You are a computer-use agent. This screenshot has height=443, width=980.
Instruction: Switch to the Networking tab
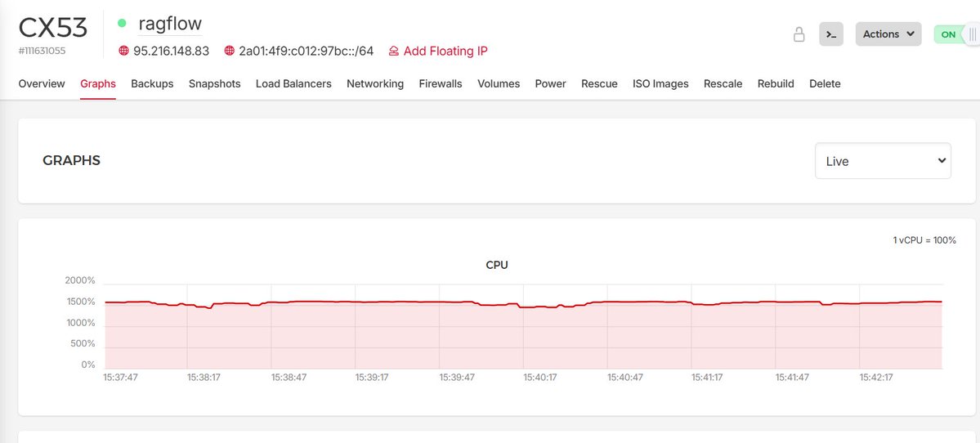point(375,83)
